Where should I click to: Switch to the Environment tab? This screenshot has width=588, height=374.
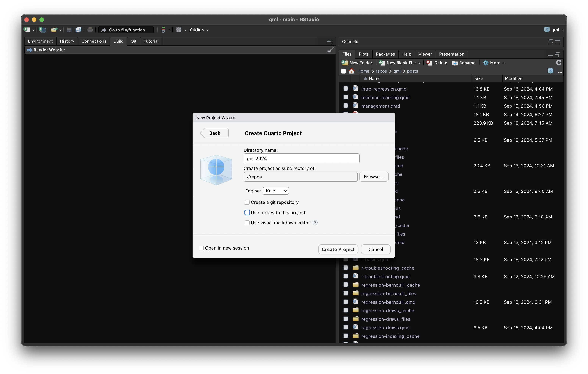40,41
